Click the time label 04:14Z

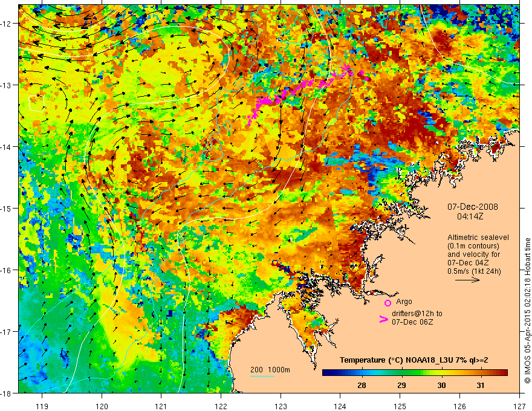pos(470,216)
